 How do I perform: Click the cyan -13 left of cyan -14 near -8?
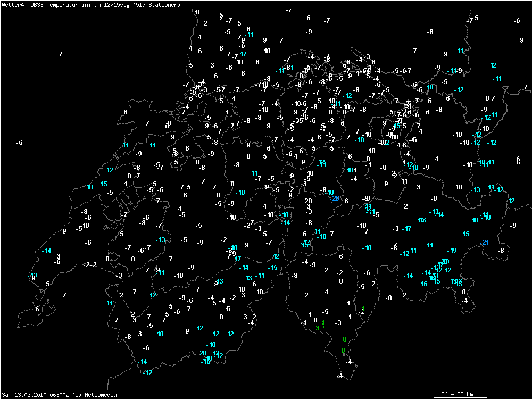(434, 212)
